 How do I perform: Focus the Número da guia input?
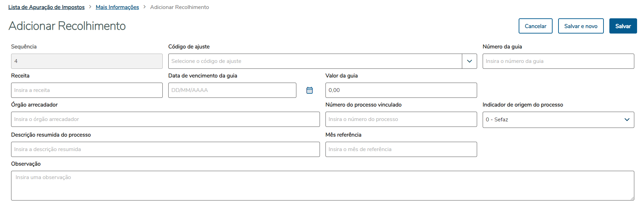pos(558,61)
